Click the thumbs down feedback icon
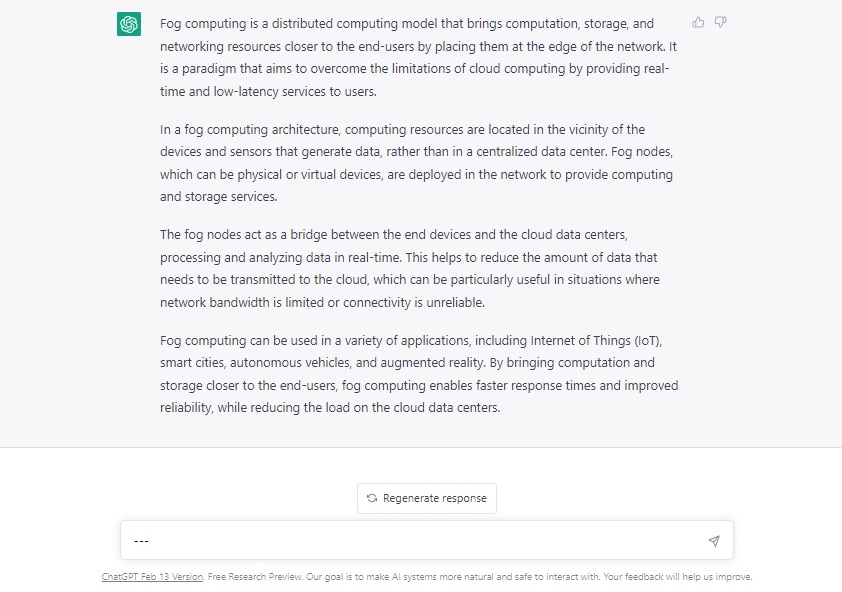This screenshot has width=842, height=592. tap(721, 22)
